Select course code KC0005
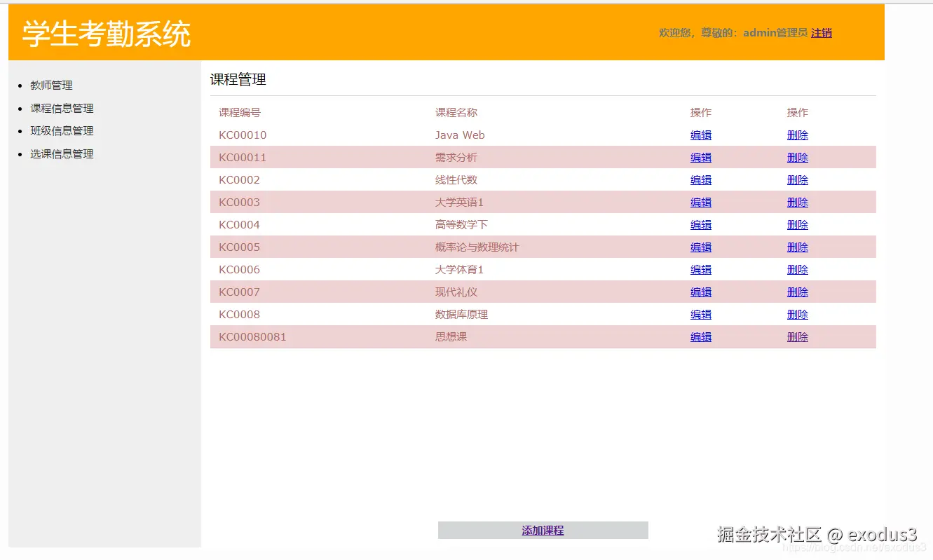 pyautogui.click(x=239, y=247)
